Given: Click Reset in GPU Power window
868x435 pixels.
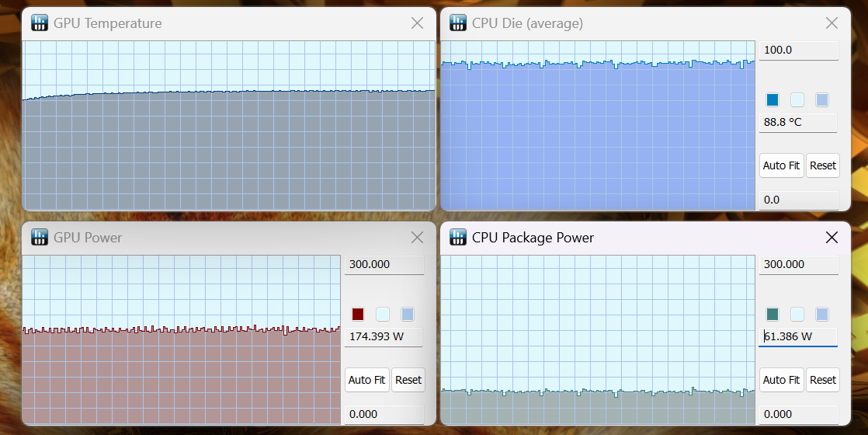Looking at the screenshot, I should click(408, 380).
